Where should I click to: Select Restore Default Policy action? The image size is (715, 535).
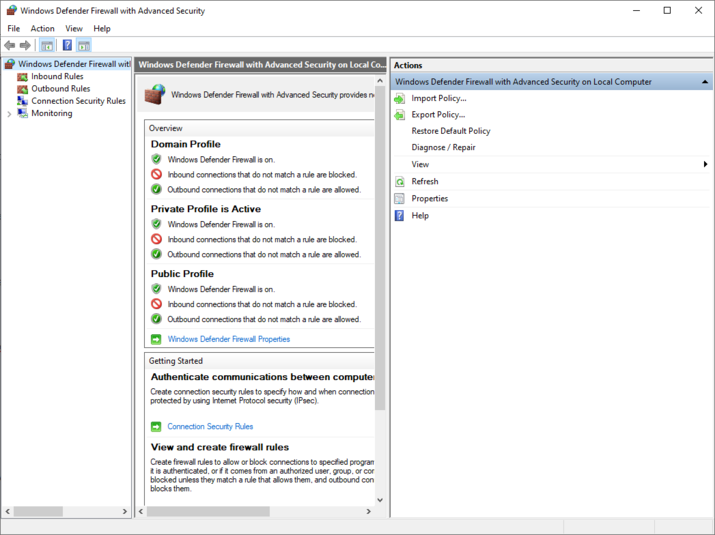(x=451, y=131)
